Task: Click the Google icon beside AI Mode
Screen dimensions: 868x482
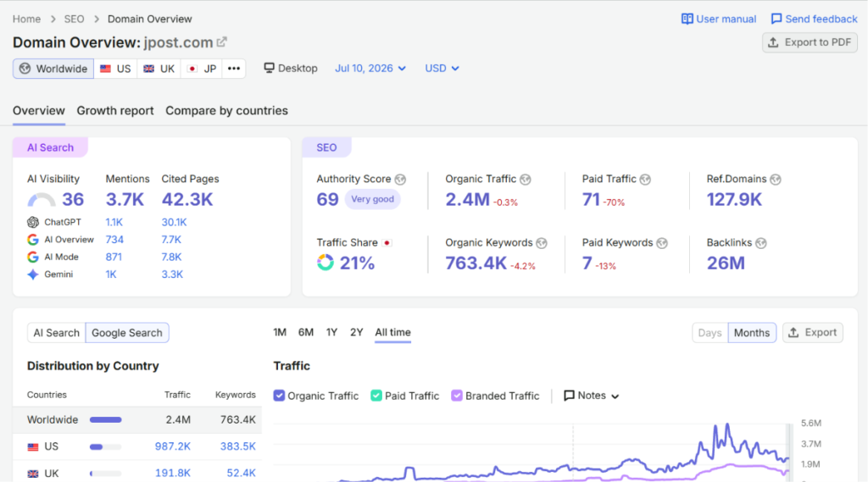Action: pyautogui.click(x=33, y=257)
